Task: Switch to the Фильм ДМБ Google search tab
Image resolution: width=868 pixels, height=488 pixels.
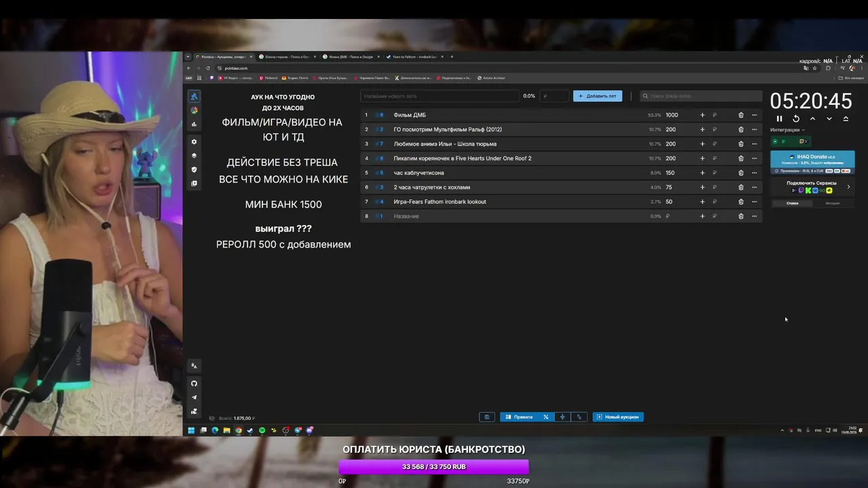Action: tap(351, 57)
